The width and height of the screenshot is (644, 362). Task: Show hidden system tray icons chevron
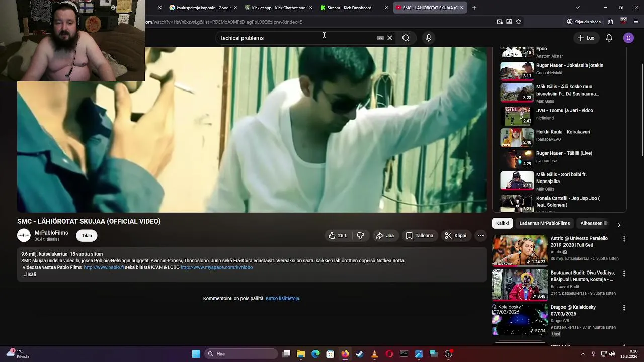coord(583,354)
